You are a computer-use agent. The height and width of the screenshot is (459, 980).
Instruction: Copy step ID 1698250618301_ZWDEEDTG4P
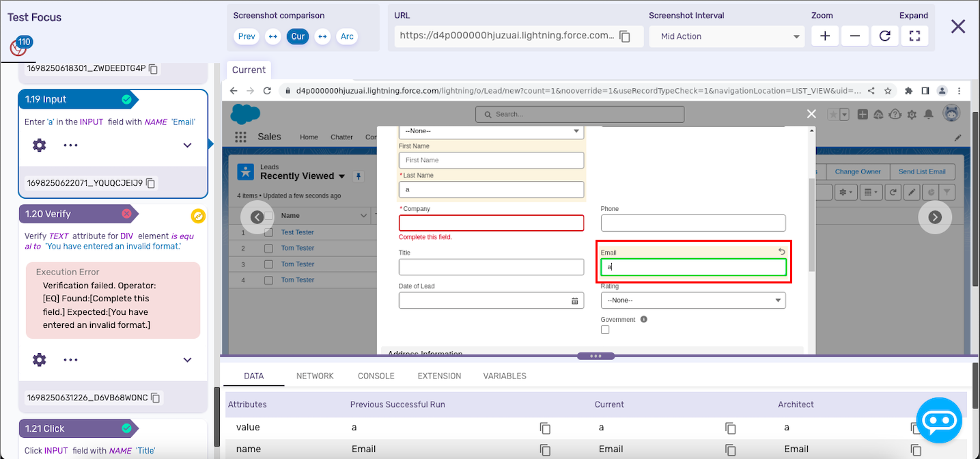[x=154, y=69]
